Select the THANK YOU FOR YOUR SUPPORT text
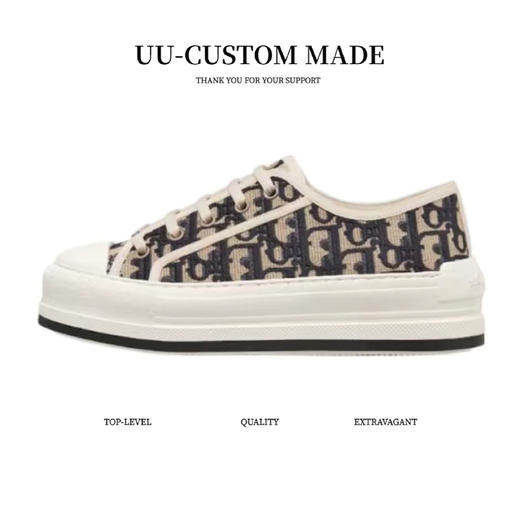The width and height of the screenshot is (520, 507). [x=258, y=80]
